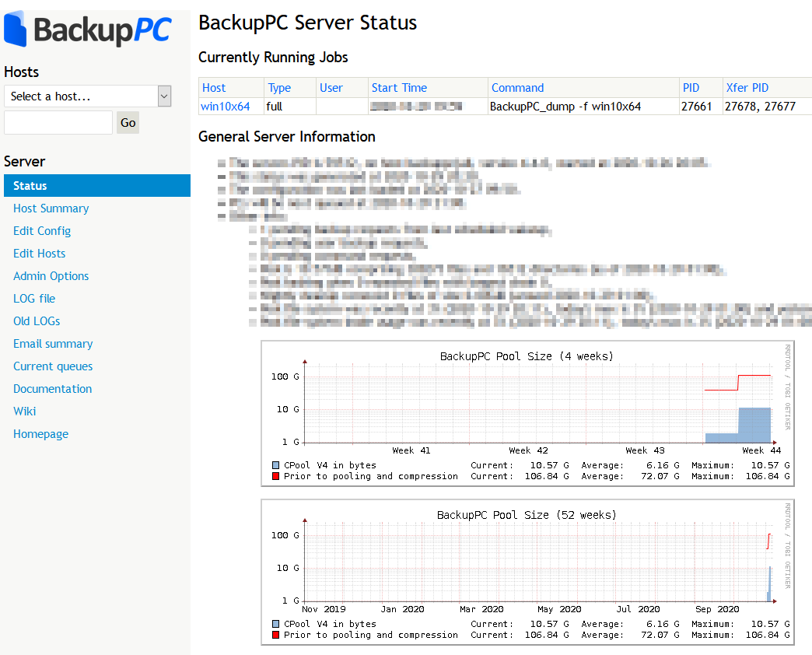The width and height of the screenshot is (812, 655).
Task: Select the Status menu entry
Action: coord(31,185)
